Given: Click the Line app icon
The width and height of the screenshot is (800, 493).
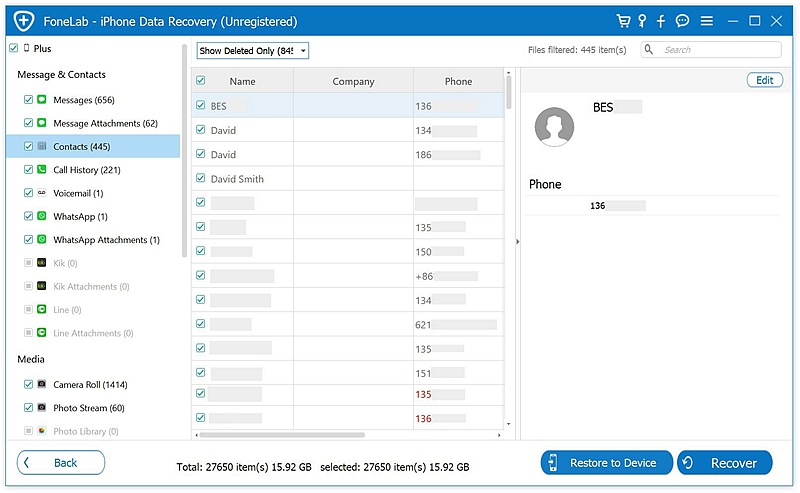Looking at the screenshot, I should tap(42, 309).
